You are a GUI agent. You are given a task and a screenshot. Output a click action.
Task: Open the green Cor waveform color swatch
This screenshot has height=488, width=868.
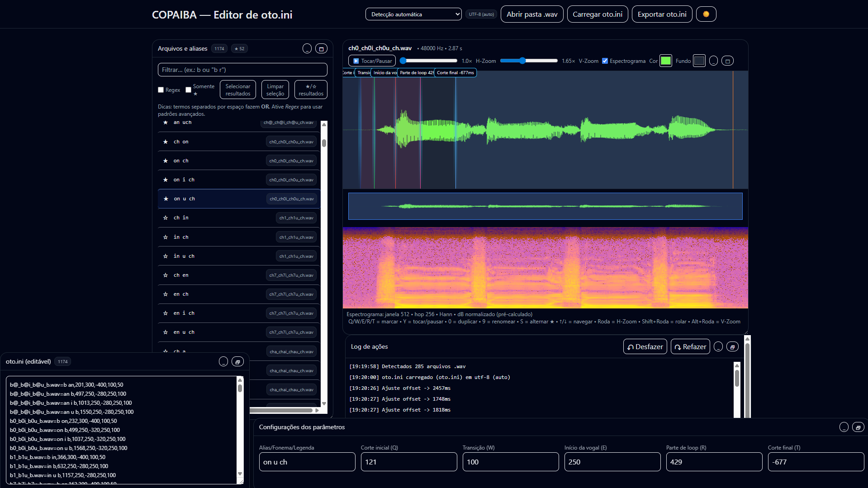click(x=665, y=61)
